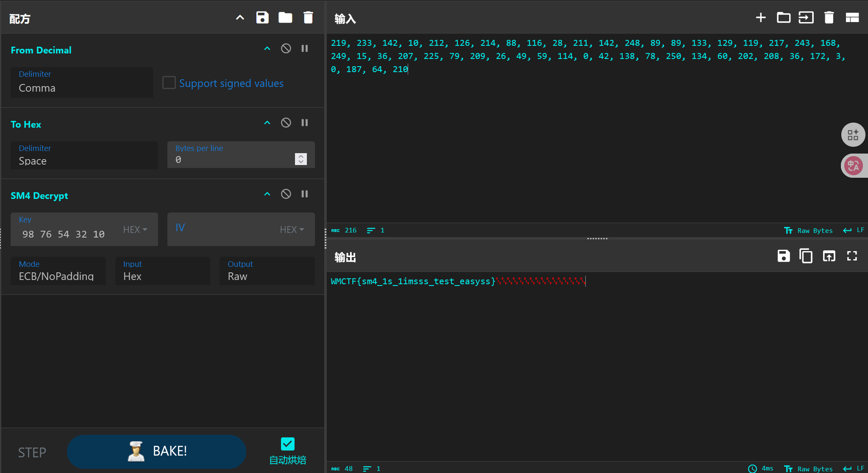Toggle the auto bake checkbox
This screenshot has height=473, width=868.
coord(287,444)
